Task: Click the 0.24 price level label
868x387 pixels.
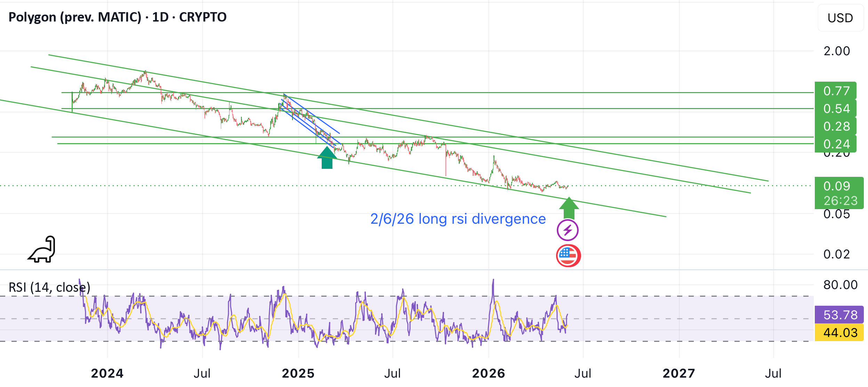Action: click(x=836, y=144)
